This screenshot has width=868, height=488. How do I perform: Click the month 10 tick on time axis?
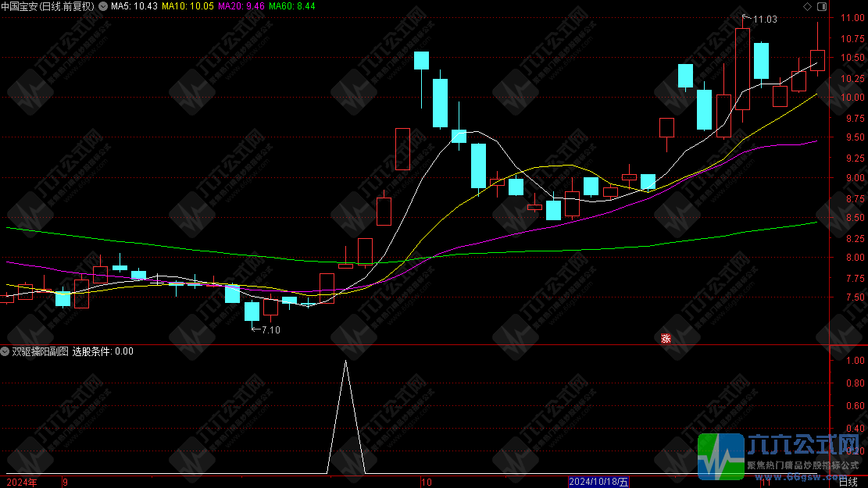coord(426,482)
